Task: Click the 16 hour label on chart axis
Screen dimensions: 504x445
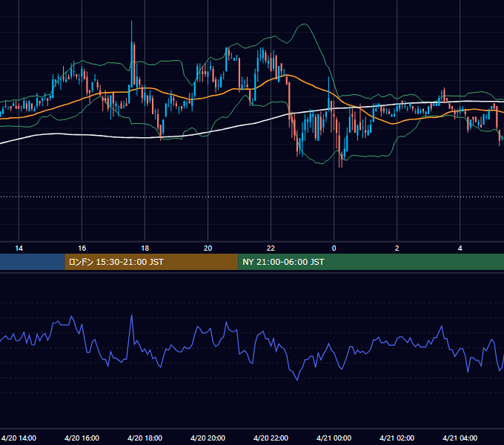Action: pyautogui.click(x=82, y=248)
